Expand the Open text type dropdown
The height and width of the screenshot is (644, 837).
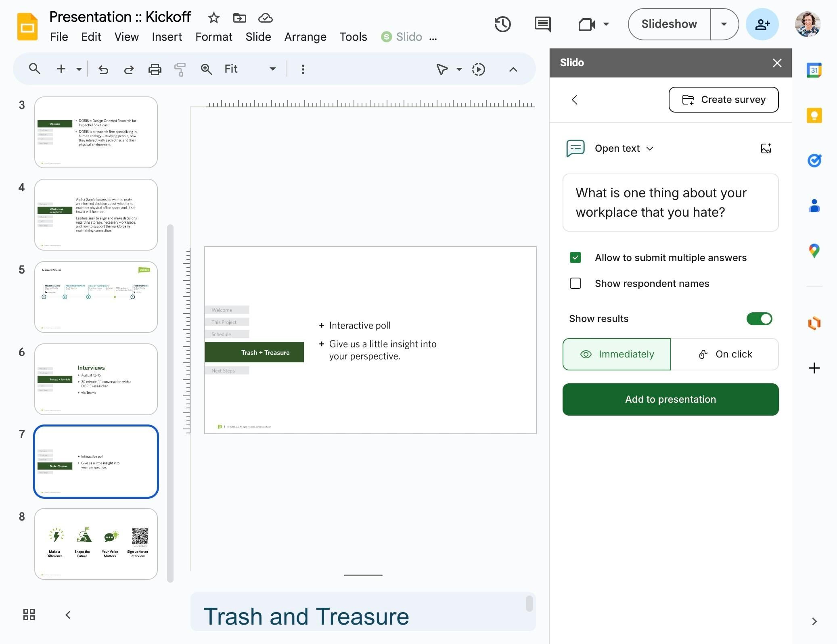tap(624, 148)
